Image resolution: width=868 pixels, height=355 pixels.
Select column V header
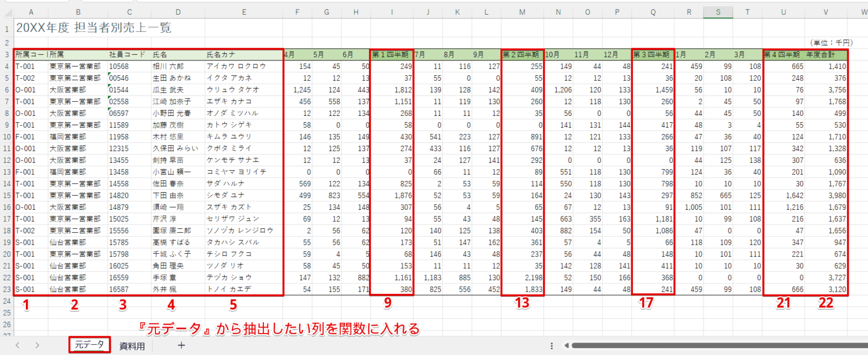click(x=826, y=12)
